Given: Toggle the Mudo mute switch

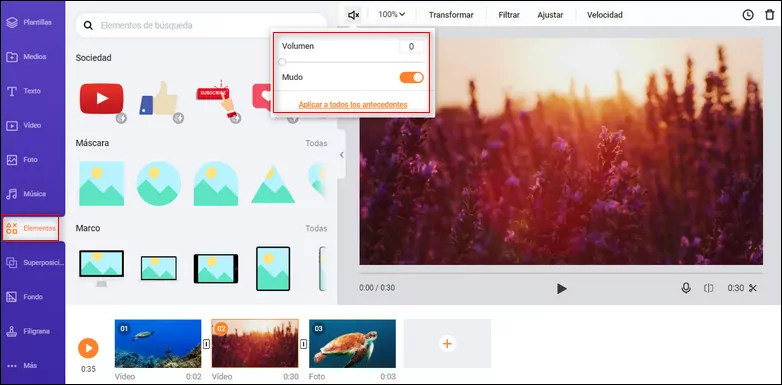Looking at the screenshot, I should coord(411,77).
